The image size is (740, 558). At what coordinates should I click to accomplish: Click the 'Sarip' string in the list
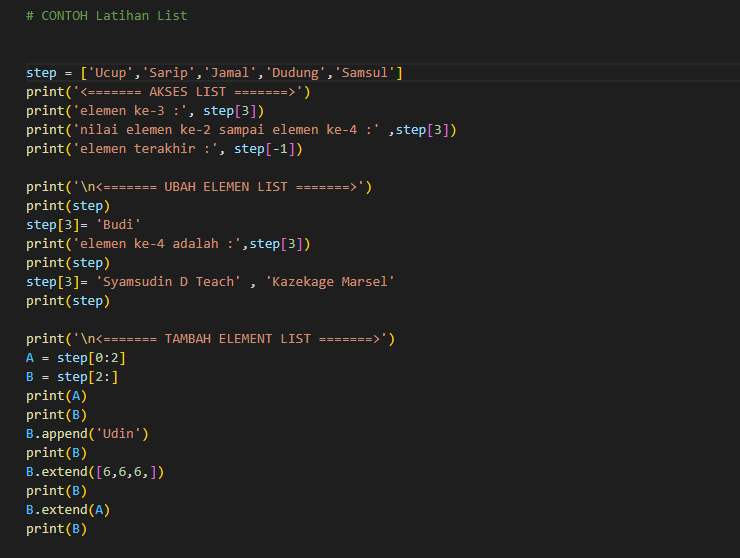coord(168,73)
